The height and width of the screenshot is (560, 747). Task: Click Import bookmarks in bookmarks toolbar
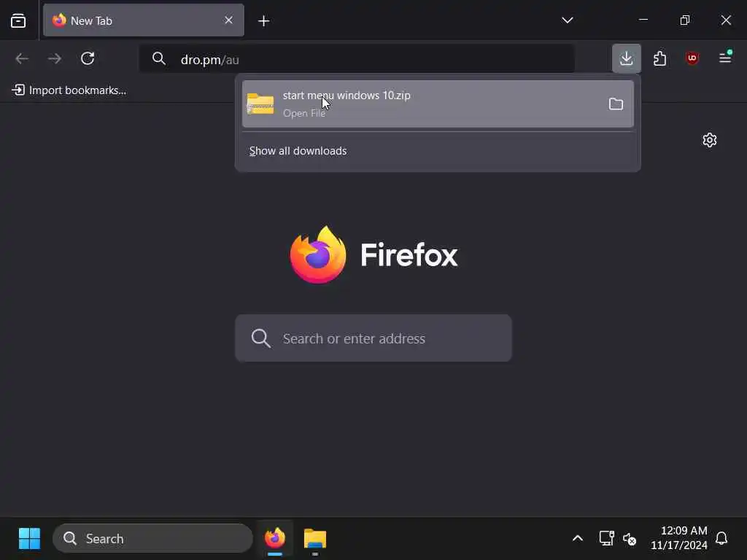(x=69, y=90)
